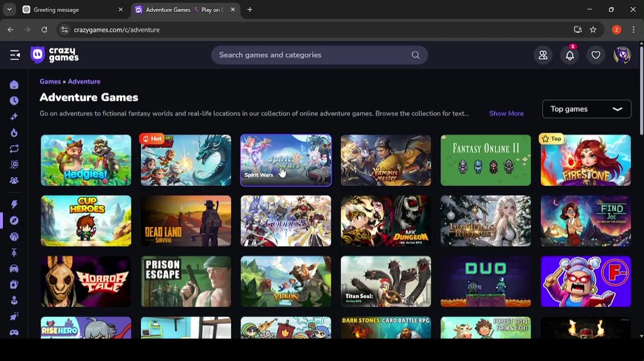Click Show More description link
Screen dimensions: 644x361
(506, 113)
